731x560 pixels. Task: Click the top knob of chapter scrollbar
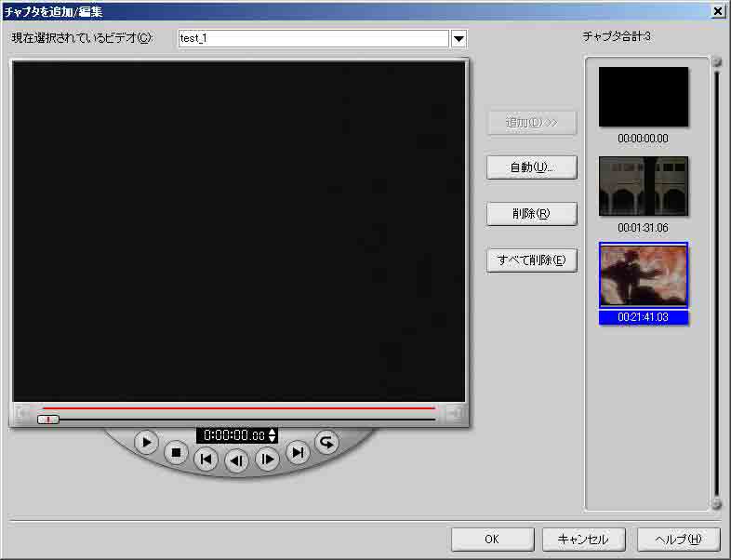click(716, 61)
